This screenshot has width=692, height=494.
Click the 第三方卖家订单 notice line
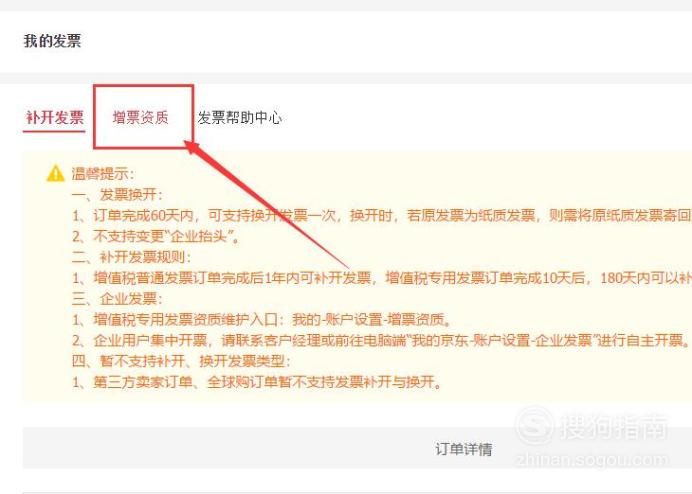pos(257,382)
